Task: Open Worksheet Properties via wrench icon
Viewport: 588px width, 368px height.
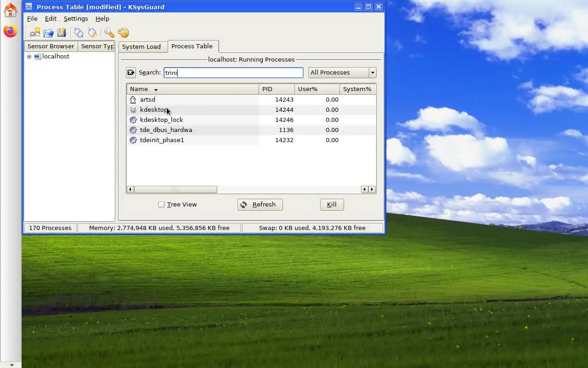Action: (109, 33)
